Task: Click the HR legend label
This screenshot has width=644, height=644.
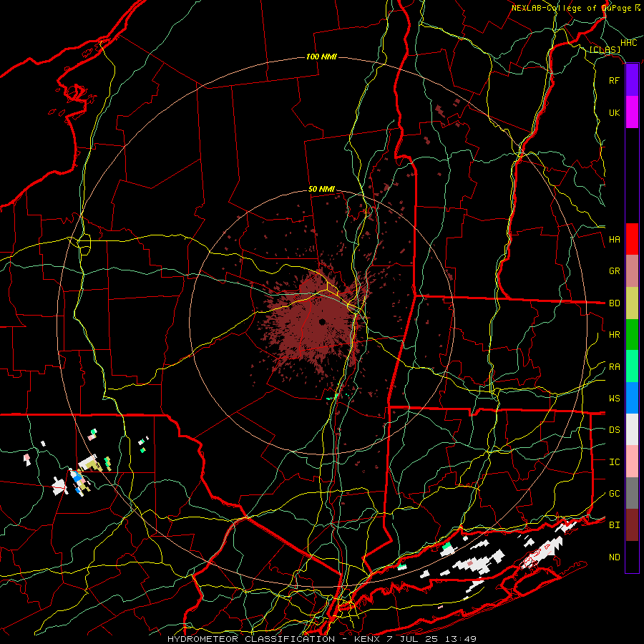Action: [614, 335]
